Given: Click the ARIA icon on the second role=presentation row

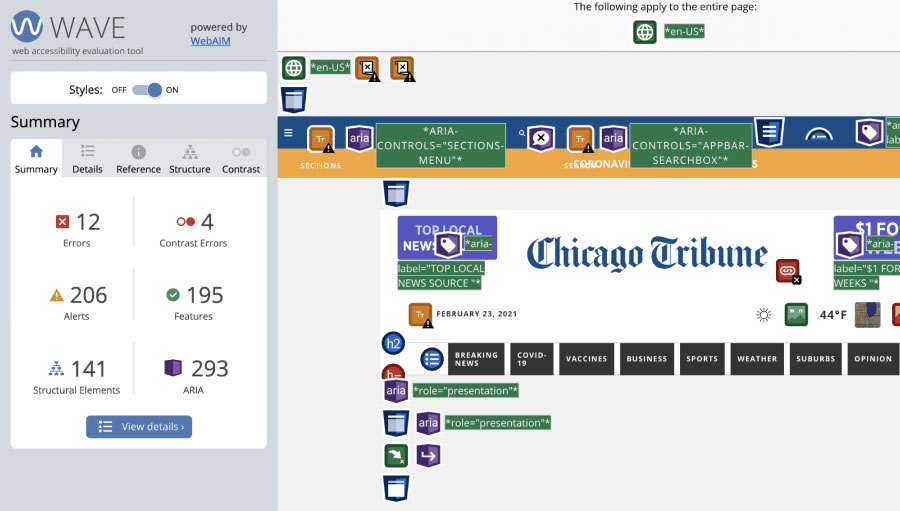Looking at the screenshot, I should pos(428,423).
